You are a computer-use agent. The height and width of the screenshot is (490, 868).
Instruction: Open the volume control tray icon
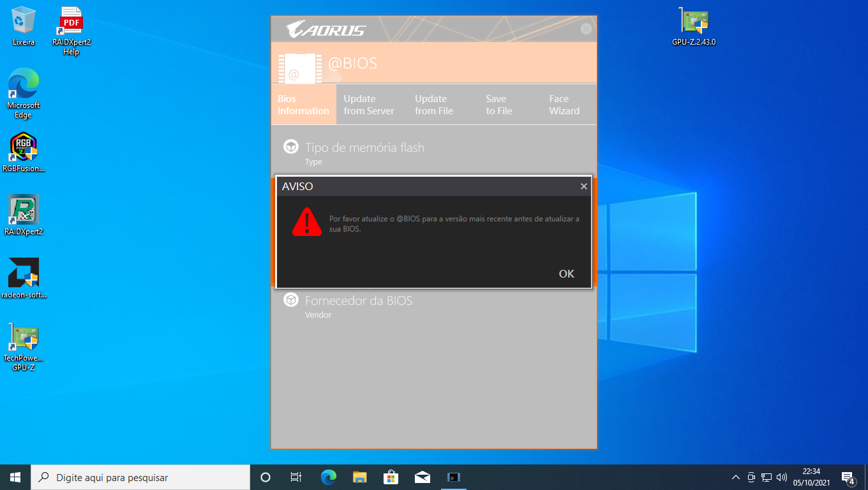(782, 477)
